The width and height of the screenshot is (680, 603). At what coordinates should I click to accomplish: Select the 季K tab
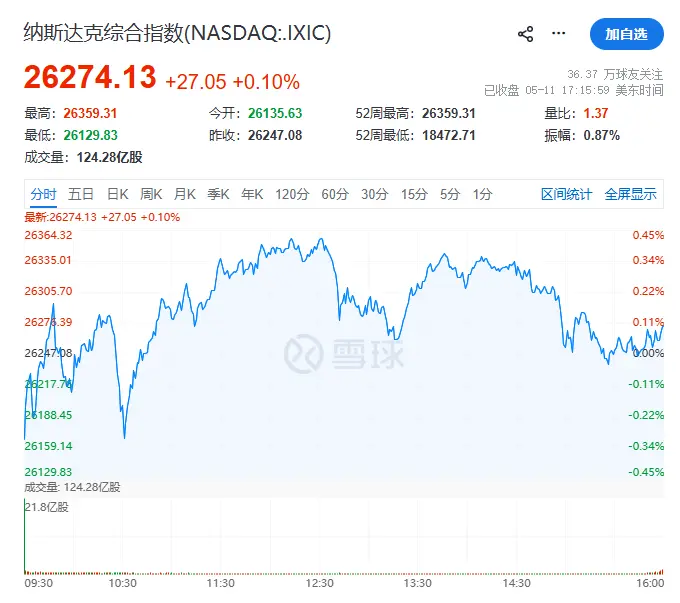(x=218, y=194)
